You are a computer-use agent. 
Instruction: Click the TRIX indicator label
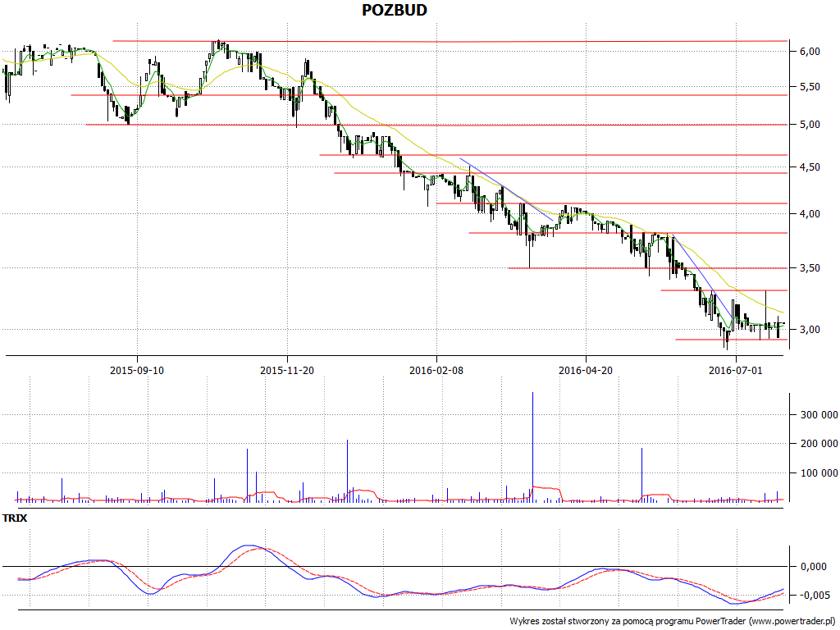[x=15, y=518]
